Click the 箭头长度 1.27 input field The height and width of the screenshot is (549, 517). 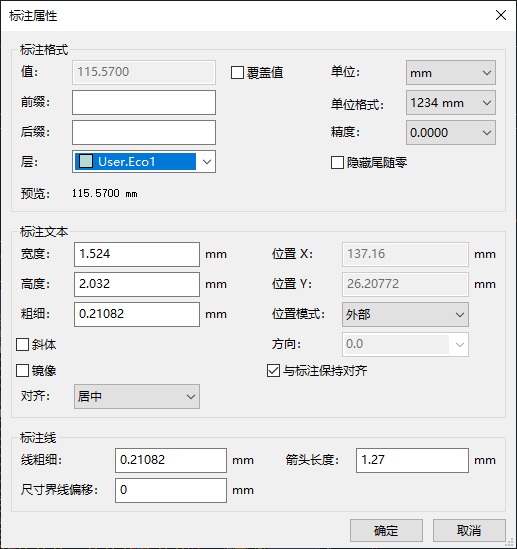412,460
